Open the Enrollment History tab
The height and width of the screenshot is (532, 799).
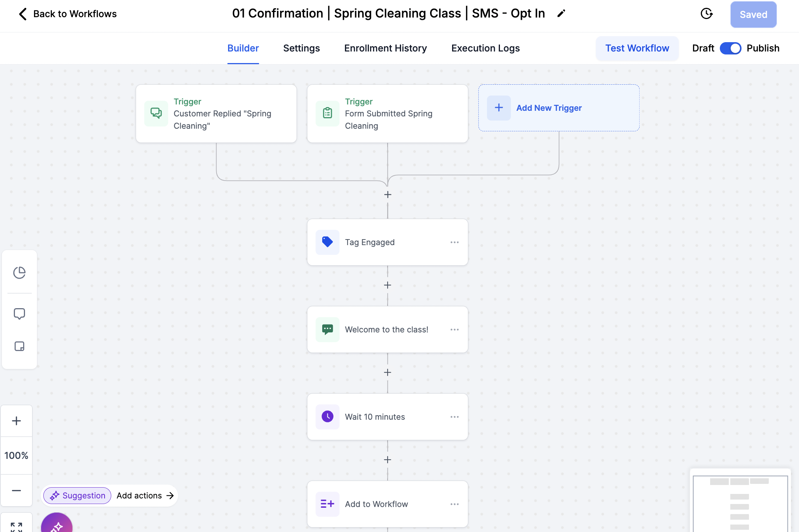point(385,48)
